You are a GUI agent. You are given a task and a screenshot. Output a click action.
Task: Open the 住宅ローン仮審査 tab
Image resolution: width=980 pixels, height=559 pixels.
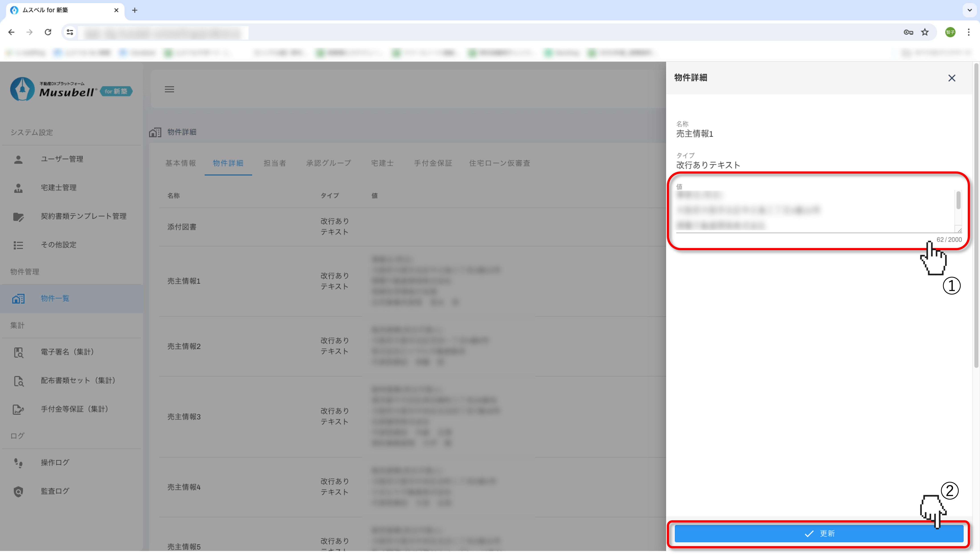(x=499, y=163)
